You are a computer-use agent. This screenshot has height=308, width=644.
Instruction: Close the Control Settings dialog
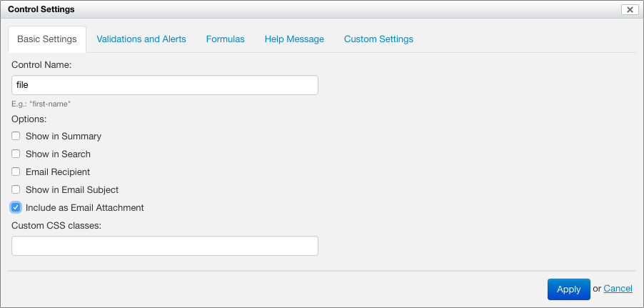(629, 9)
